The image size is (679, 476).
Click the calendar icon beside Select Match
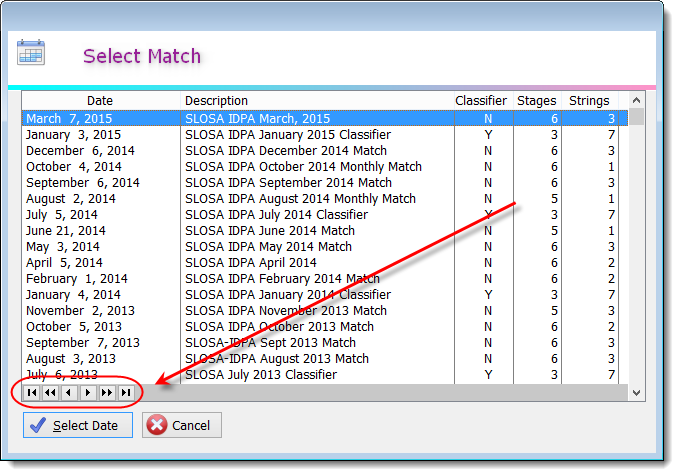pyautogui.click(x=31, y=52)
